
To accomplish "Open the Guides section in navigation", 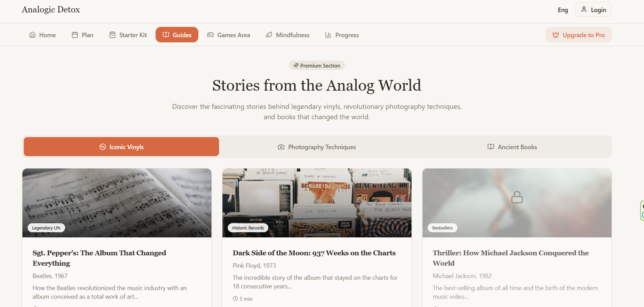I will [177, 35].
